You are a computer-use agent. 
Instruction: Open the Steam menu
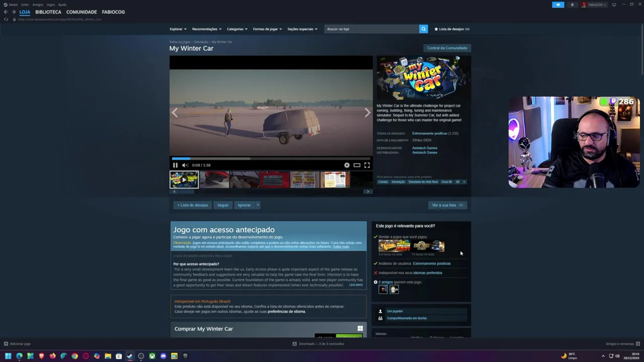tap(11, 5)
